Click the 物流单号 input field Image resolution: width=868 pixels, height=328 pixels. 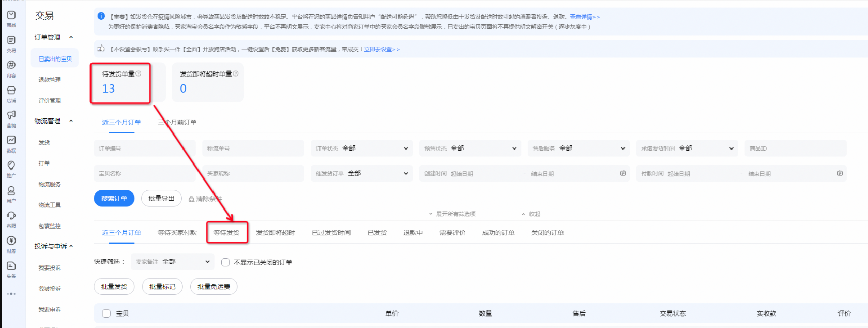click(253, 148)
